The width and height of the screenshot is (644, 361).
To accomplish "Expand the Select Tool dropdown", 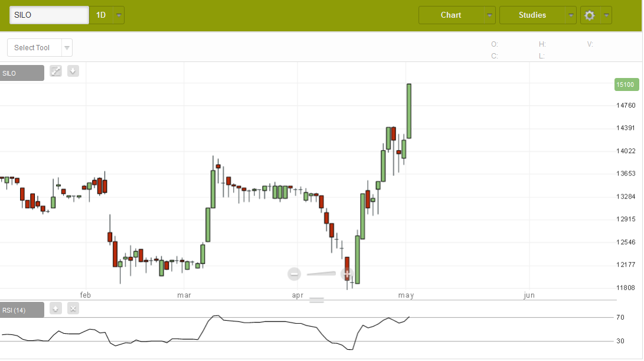I will 67,48.
